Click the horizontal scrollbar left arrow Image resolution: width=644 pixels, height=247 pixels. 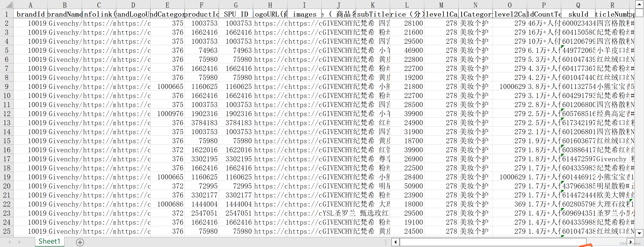click(396, 242)
